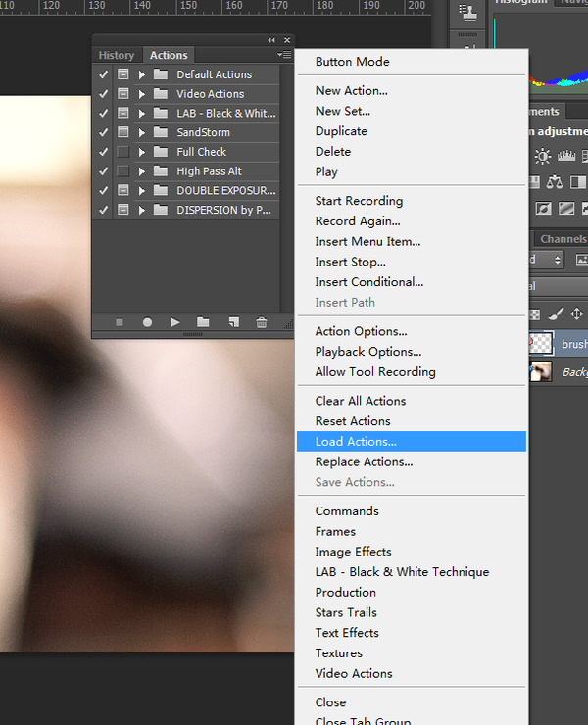Click the brush layer thumbnail
Viewport: 588px width, 725px height.
(541, 343)
